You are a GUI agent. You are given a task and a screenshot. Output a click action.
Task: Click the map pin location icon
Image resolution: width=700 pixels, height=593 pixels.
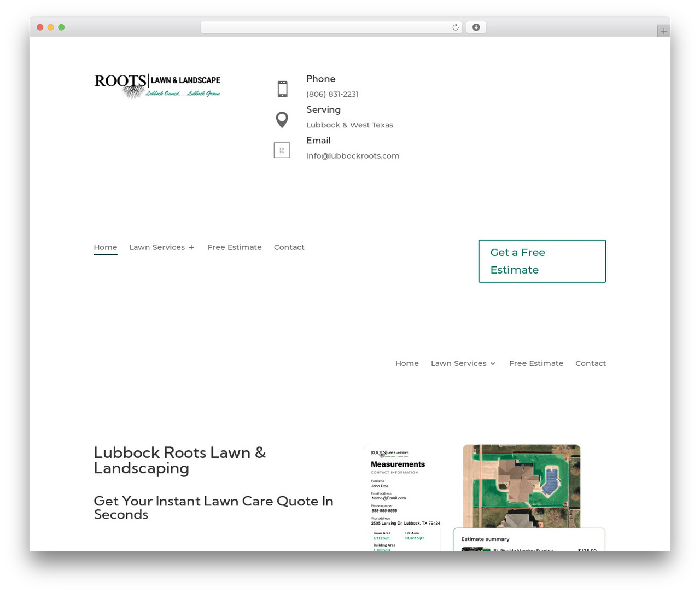pyautogui.click(x=282, y=120)
